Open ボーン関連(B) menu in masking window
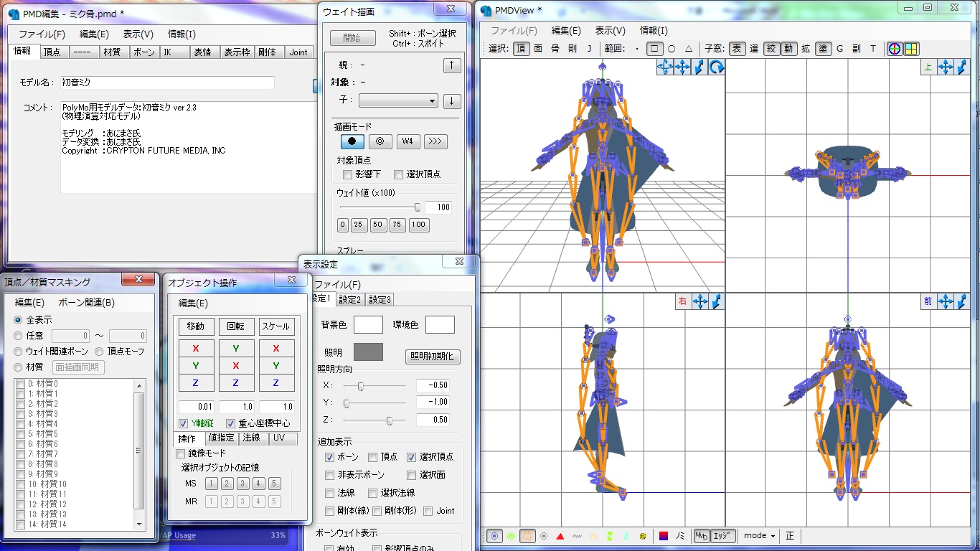Image resolution: width=980 pixels, height=551 pixels. 86,303
